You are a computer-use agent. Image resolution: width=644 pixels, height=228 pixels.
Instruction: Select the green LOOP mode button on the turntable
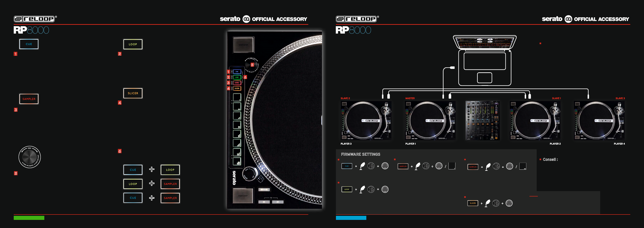click(x=237, y=77)
